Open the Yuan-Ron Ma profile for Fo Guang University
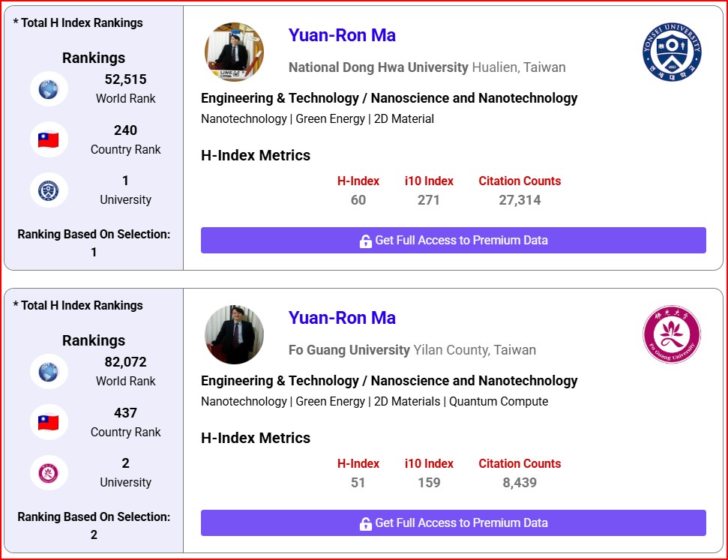This screenshot has height=560, width=728. tap(342, 318)
